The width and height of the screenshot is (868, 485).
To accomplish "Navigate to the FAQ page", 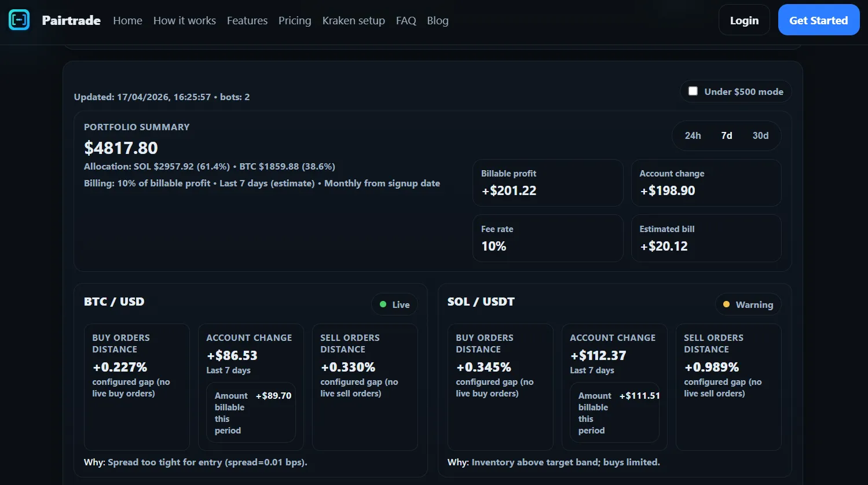I will point(406,20).
